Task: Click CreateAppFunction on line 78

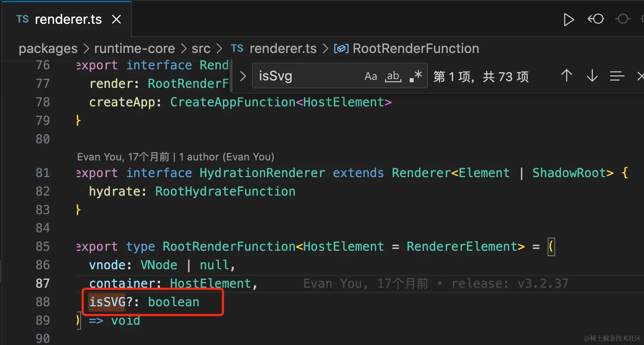Action: coord(233,102)
